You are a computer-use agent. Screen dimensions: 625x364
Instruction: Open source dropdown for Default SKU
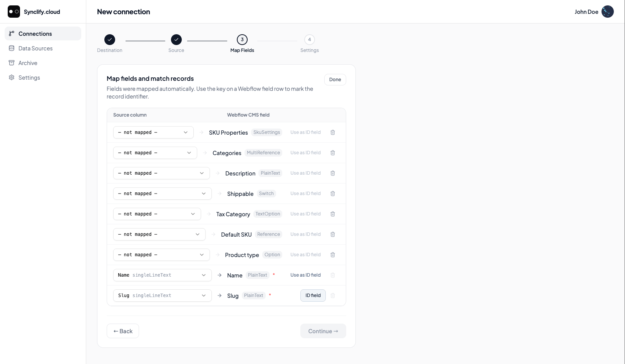(159, 234)
